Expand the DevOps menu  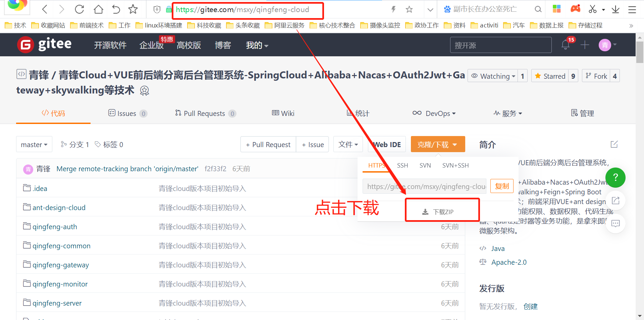point(434,113)
